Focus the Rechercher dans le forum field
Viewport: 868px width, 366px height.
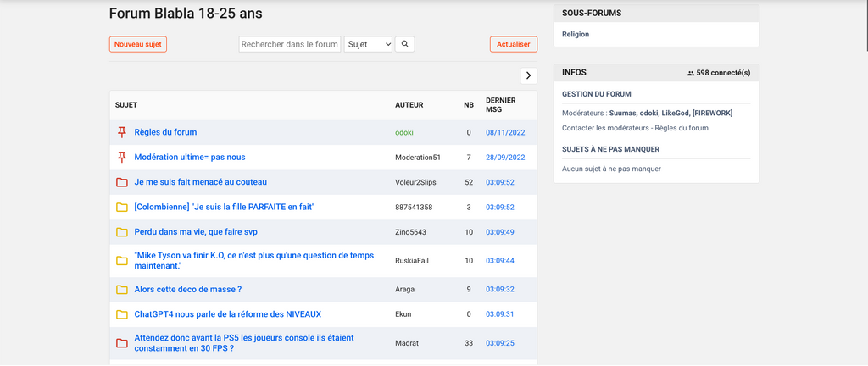coord(290,44)
